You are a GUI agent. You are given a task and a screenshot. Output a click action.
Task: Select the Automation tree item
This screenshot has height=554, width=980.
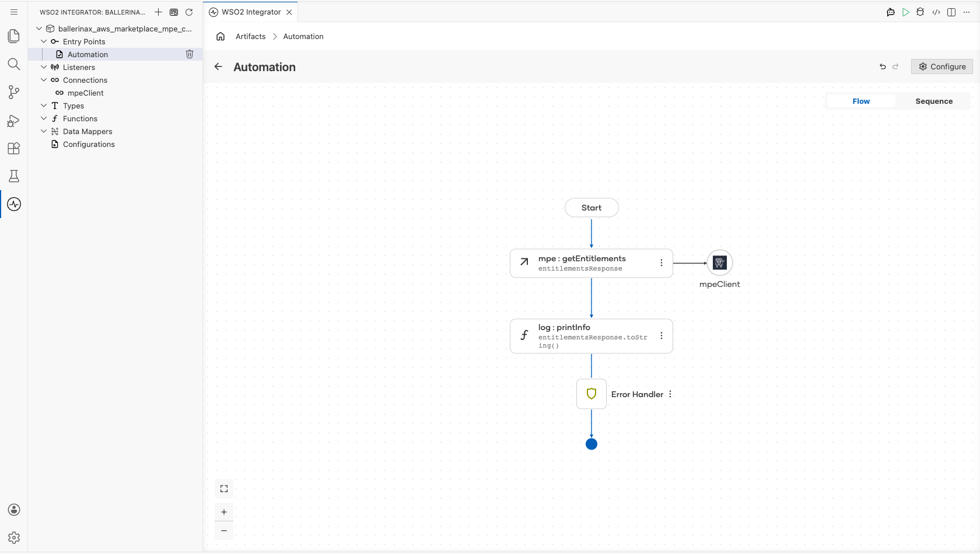coord(116,54)
